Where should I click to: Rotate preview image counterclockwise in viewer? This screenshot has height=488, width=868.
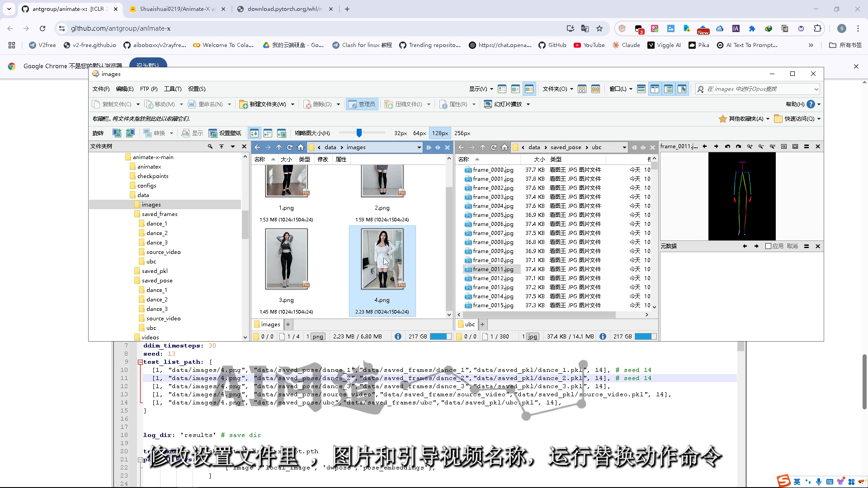[x=727, y=146]
